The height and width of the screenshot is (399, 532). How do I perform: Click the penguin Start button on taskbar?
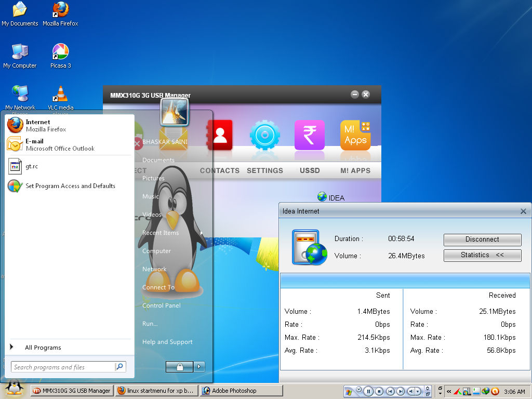[x=14, y=389]
